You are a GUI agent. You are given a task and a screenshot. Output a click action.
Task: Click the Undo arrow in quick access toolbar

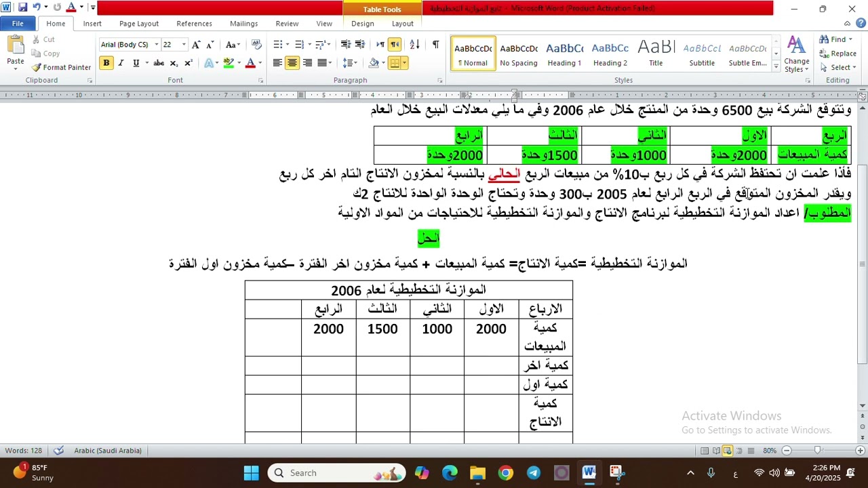pyautogui.click(x=37, y=7)
